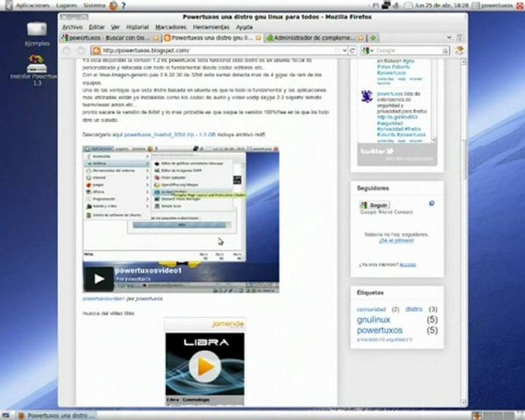Open the Sistema menu in the top panel

pos(94,5)
